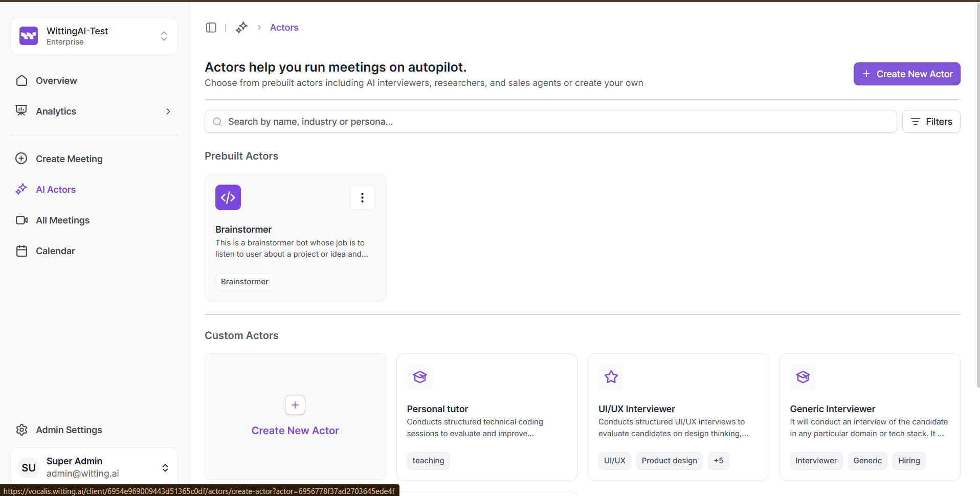Open All Meetings from sidebar
Screen dimensions: 980x496
click(62, 220)
